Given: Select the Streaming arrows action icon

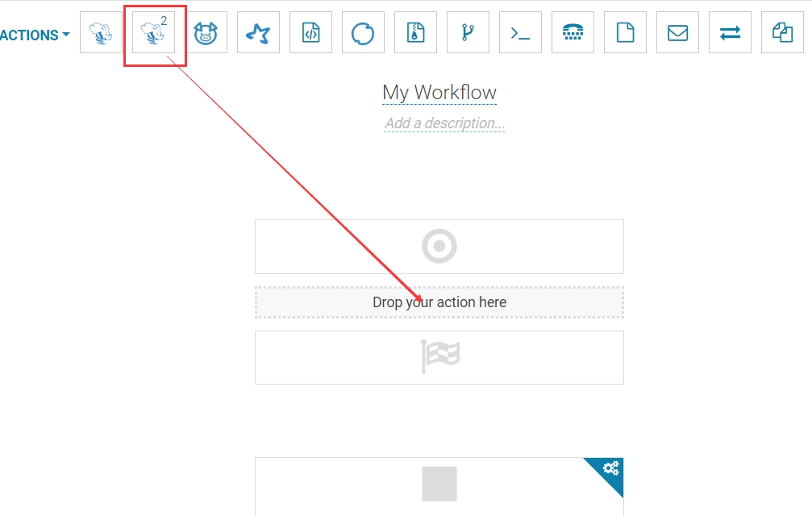Looking at the screenshot, I should point(730,33).
